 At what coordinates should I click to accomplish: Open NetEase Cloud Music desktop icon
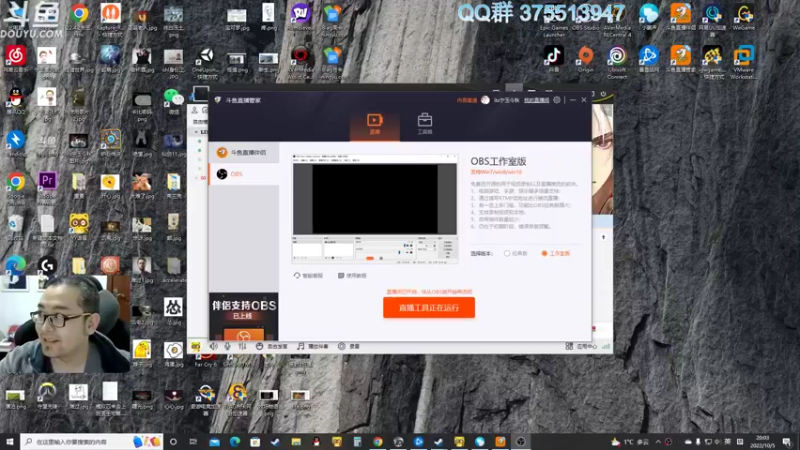pos(16,59)
